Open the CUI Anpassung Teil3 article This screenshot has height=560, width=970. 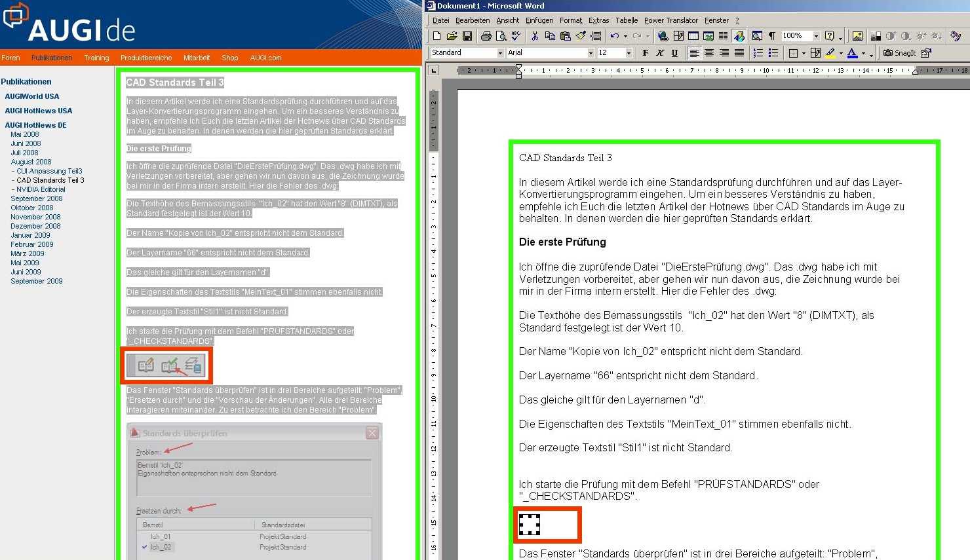point(49,171)
